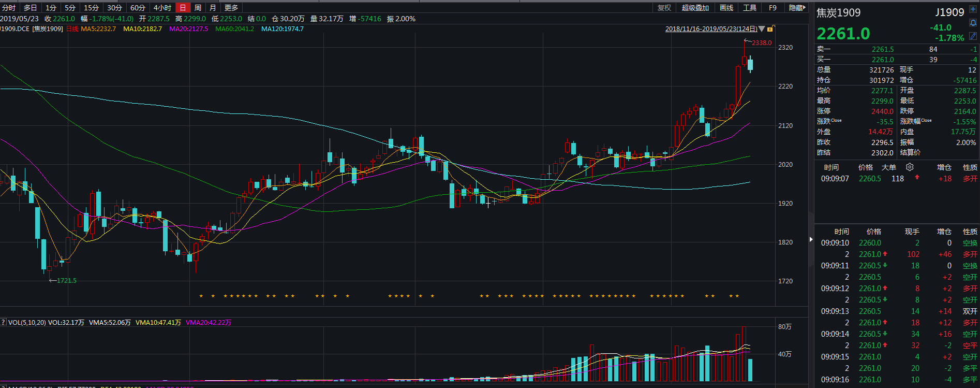Click 隐藏 to hide side panel

coord(797,8)
